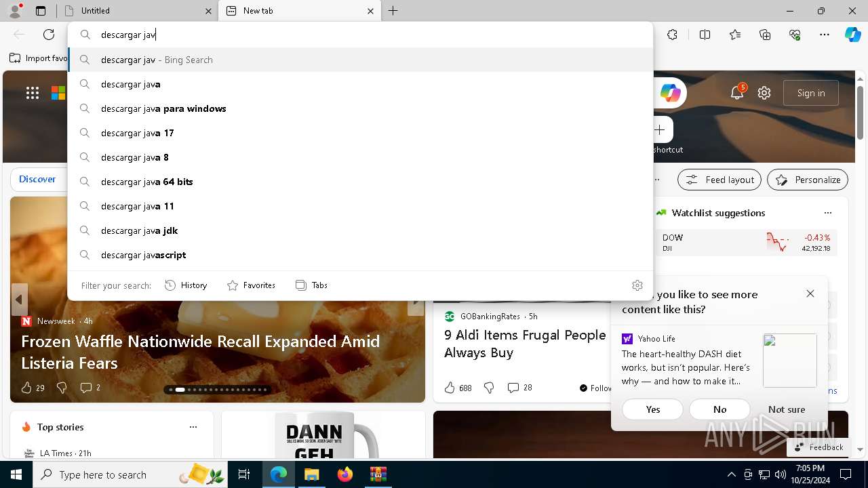Open the Extensions puzzle icon
The image size is (868, 488).
click(672, 35)
